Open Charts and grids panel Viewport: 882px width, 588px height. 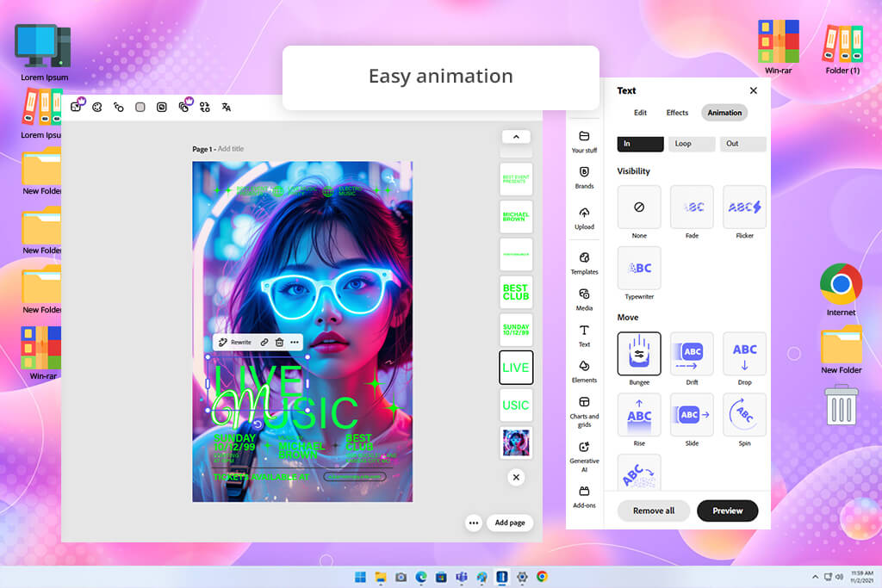click(584, 407)
